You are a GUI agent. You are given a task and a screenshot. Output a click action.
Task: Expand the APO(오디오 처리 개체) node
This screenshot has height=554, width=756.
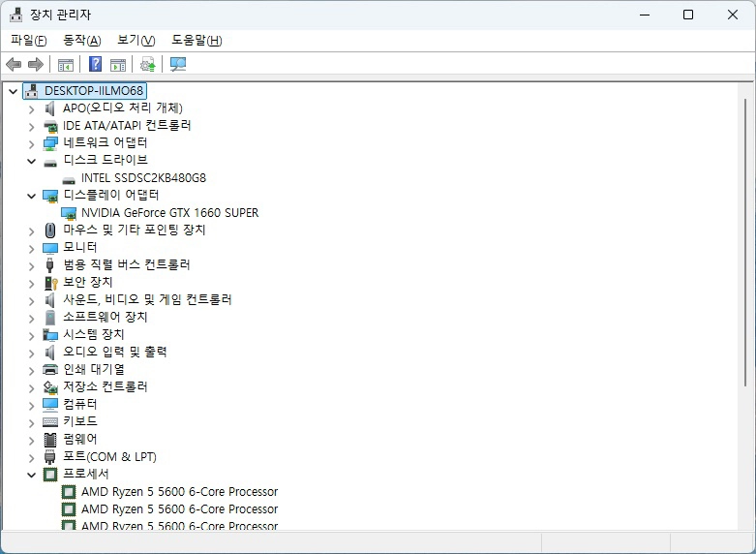[x=31, y=109]
